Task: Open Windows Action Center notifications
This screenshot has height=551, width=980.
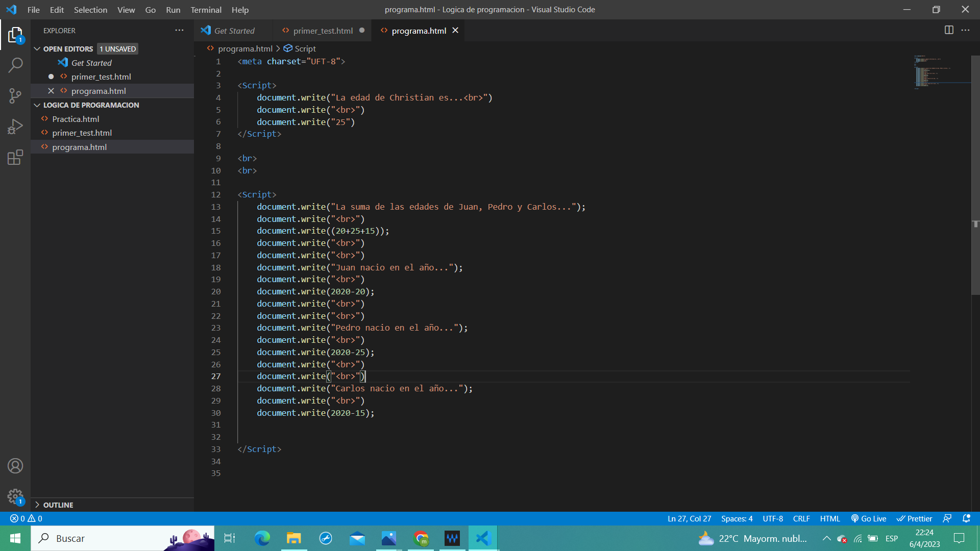Action: point(959,538)
